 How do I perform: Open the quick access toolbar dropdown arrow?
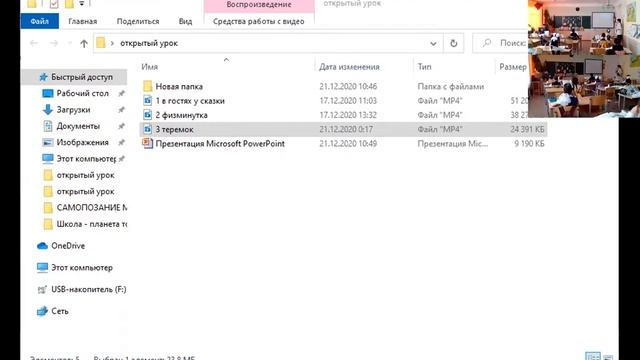point(82,4)
